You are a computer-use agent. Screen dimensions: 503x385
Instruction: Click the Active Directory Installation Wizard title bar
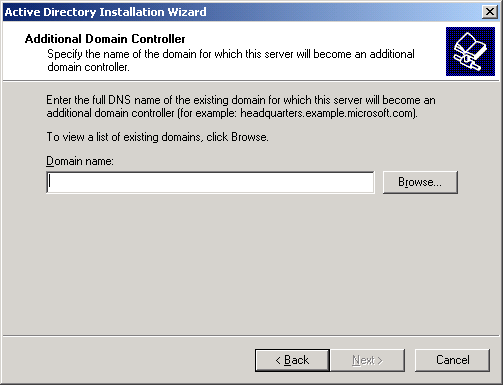(x=242, y=12)
